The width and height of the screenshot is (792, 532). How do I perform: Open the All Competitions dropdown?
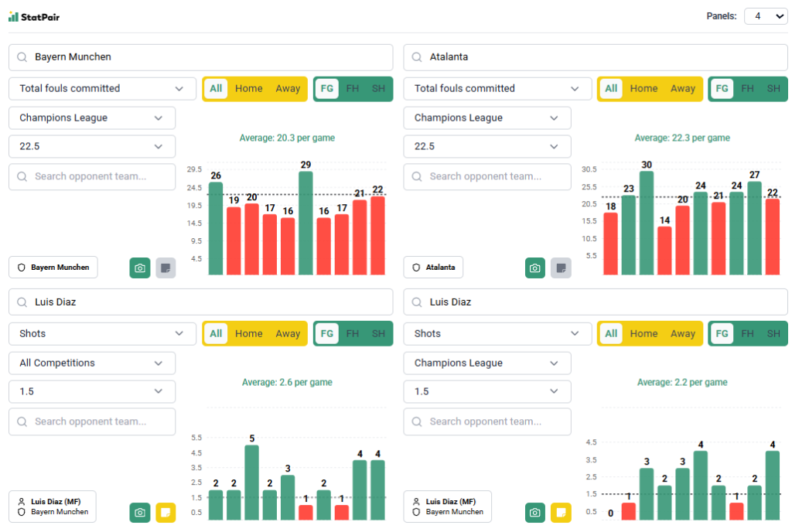pyautogui.click(x=92, y=363)
